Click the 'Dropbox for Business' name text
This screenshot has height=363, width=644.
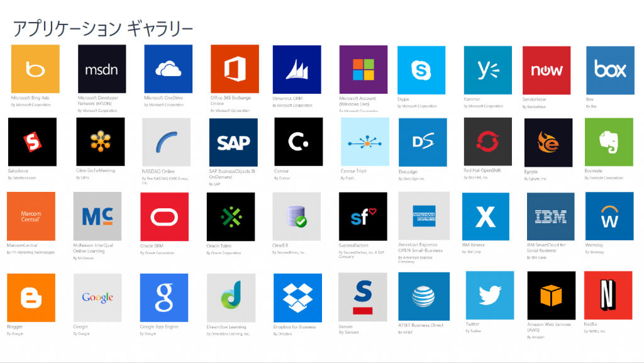point(294,327)
